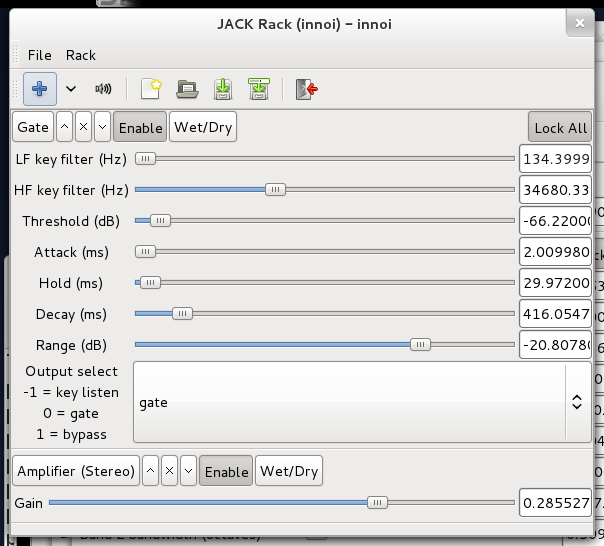Toggle Enable on the Gate plugin

(x=140, y=127)
